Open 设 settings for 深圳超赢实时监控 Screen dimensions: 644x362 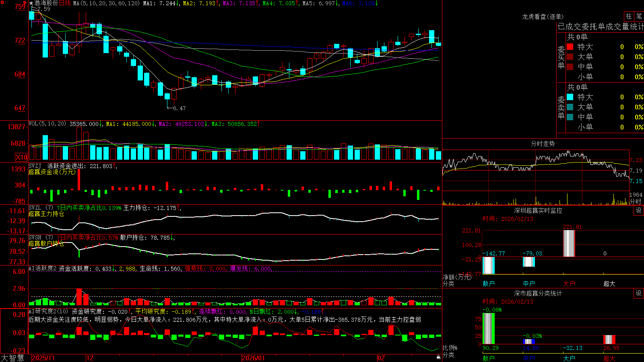click(639, 210)
